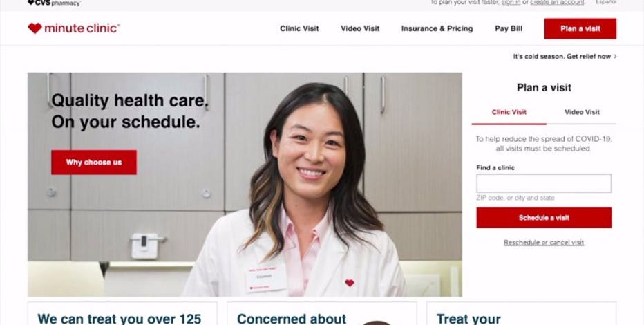Image resolution: width=644 pixels, height=325 pixels.
Task: Click the red Plan a visit button
Action: [x=580, y=29]
